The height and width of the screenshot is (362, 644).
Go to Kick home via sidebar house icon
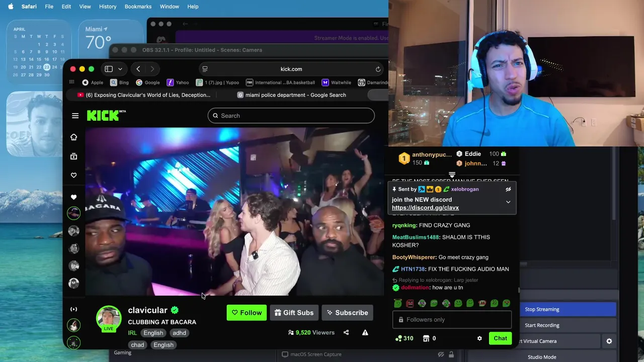pyautogui.click(x=74, y=137)
